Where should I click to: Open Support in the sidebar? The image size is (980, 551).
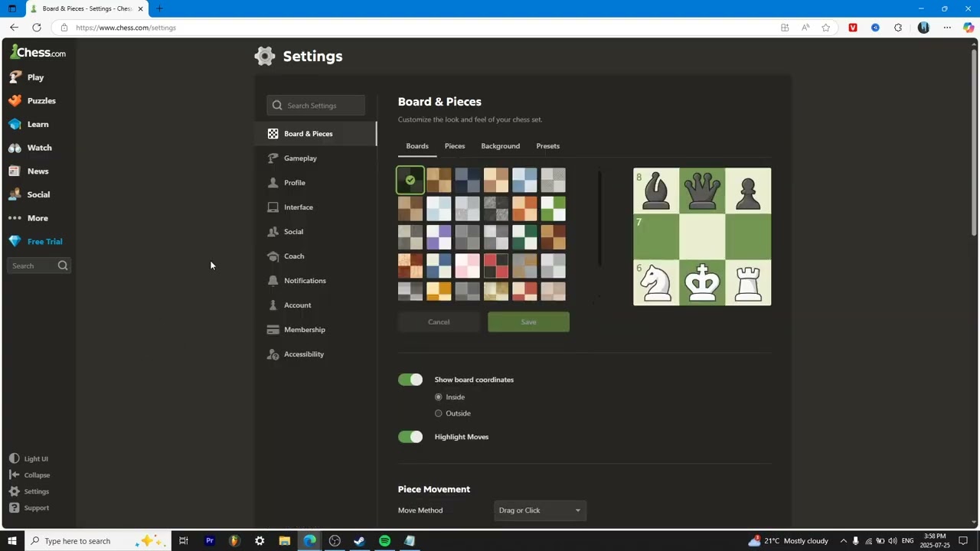tap(29, 508)
